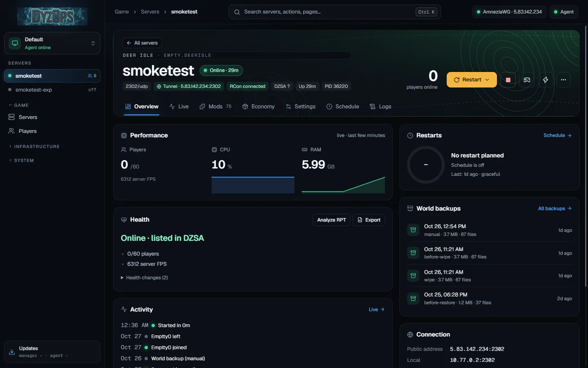Click the Default agent monitor icon
Screen dimensions: 588x368
(x=15, y=43)
